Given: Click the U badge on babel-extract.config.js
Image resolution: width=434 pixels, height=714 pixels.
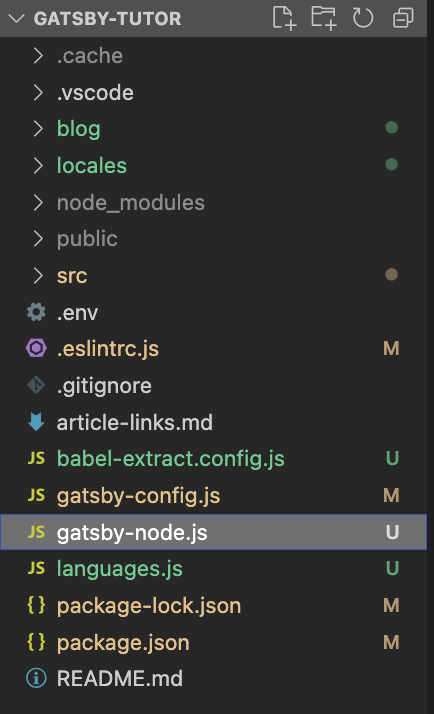Looking at the screenshot, I should coord(393,459).
